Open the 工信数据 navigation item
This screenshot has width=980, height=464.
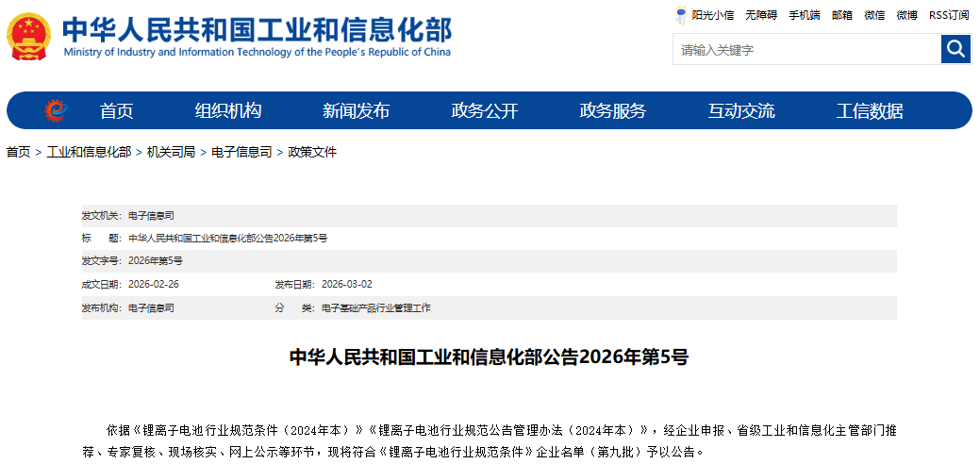coord(870,111)
